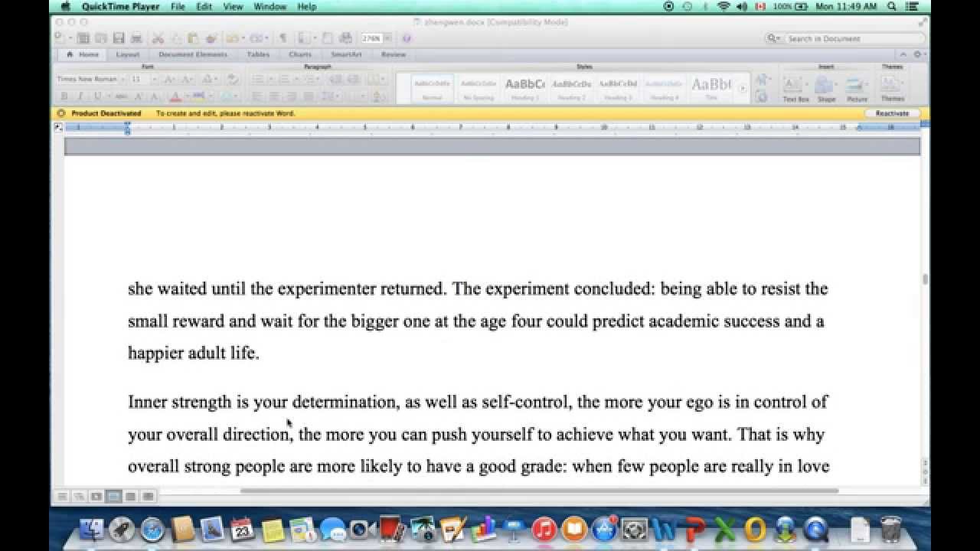
Task: Open the font color dropdown arrow
Action: click(x=186, y=96)
